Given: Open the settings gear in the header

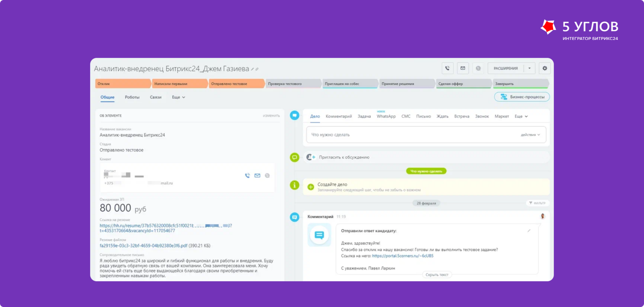Looking at the screenshot, I should (x=545, y=68).
